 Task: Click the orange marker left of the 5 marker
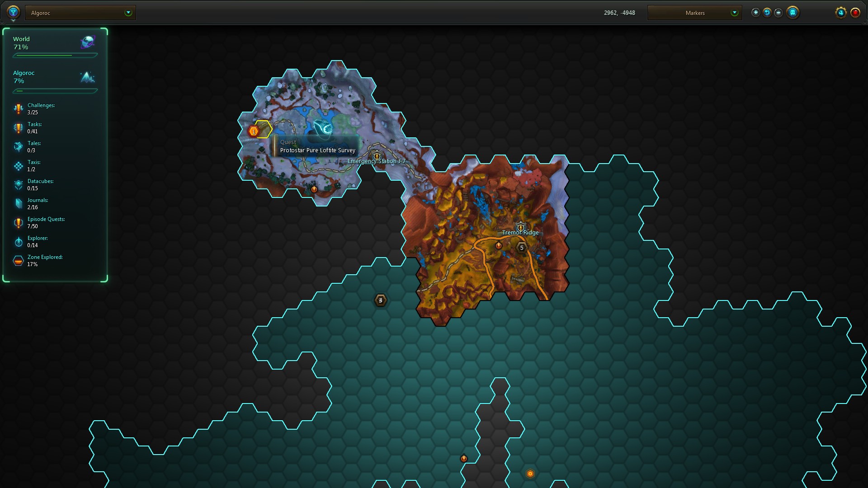(x=499, y=245)
